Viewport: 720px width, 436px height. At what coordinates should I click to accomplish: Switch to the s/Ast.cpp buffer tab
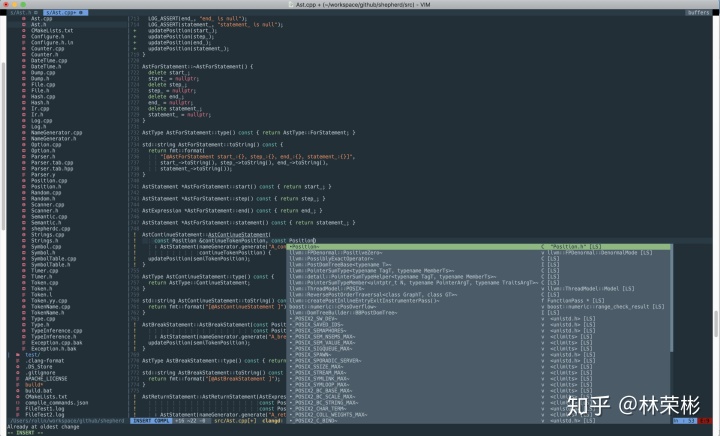(x=65, y=13)
